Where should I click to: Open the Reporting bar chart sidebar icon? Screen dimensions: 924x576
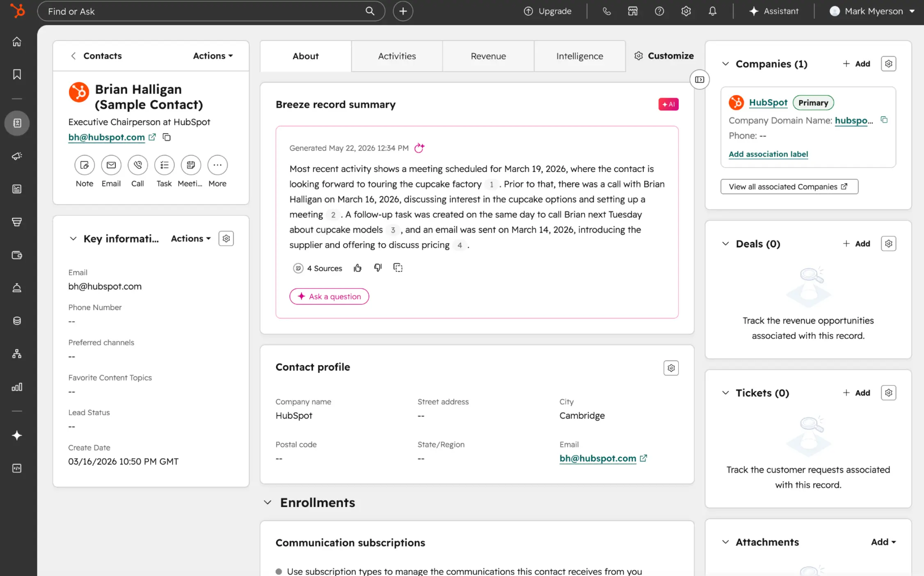pos(17,387)
